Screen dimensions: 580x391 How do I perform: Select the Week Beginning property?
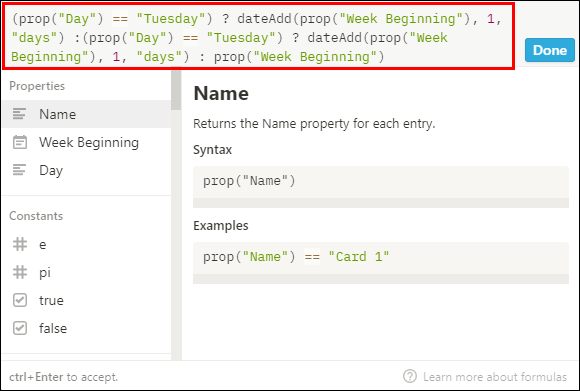tap(87, 142)
